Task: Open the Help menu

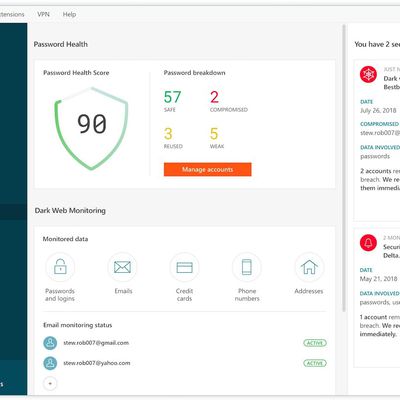Action: pyautogui.click(x=69, y=14)
